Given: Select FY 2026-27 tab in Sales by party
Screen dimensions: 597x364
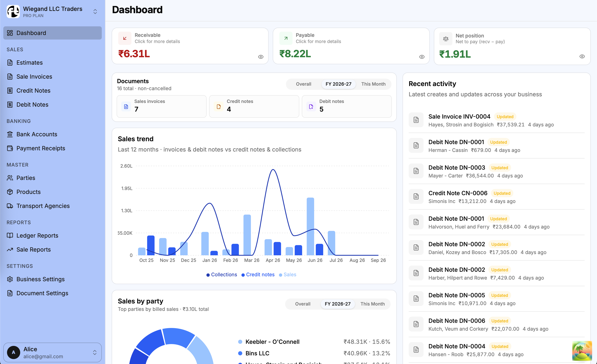Looking at the screenshot, I should 337,304.
